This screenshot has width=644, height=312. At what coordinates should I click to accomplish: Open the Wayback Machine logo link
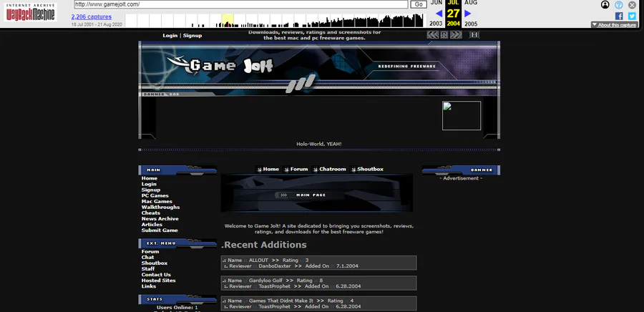(x=30, y=13)
